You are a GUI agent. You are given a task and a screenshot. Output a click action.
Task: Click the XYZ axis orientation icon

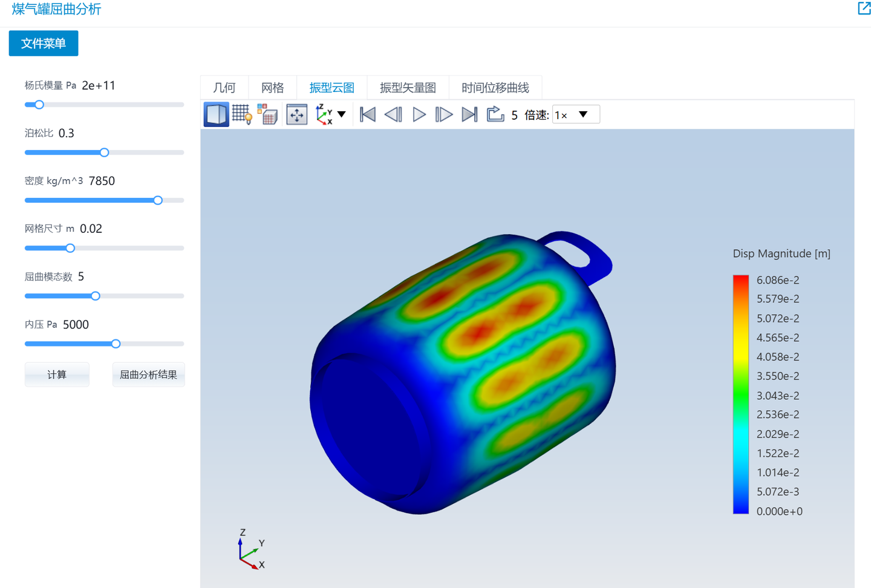pos(324,114)
